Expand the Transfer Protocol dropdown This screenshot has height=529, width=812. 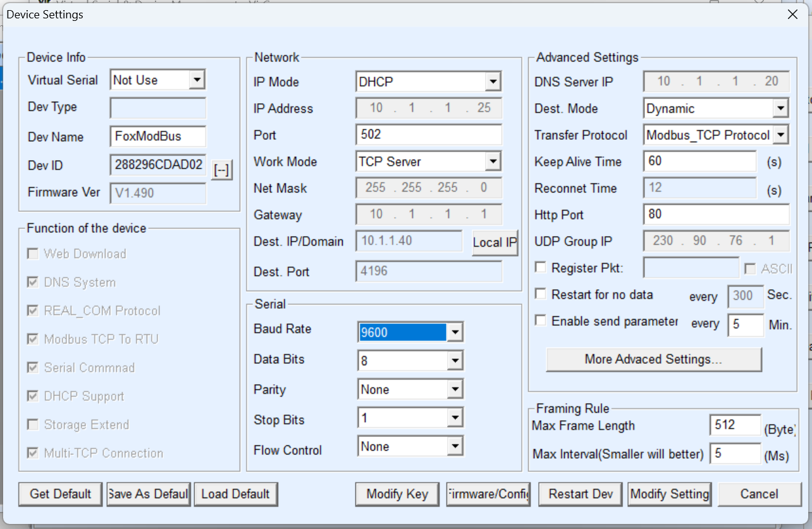point(780,135)
